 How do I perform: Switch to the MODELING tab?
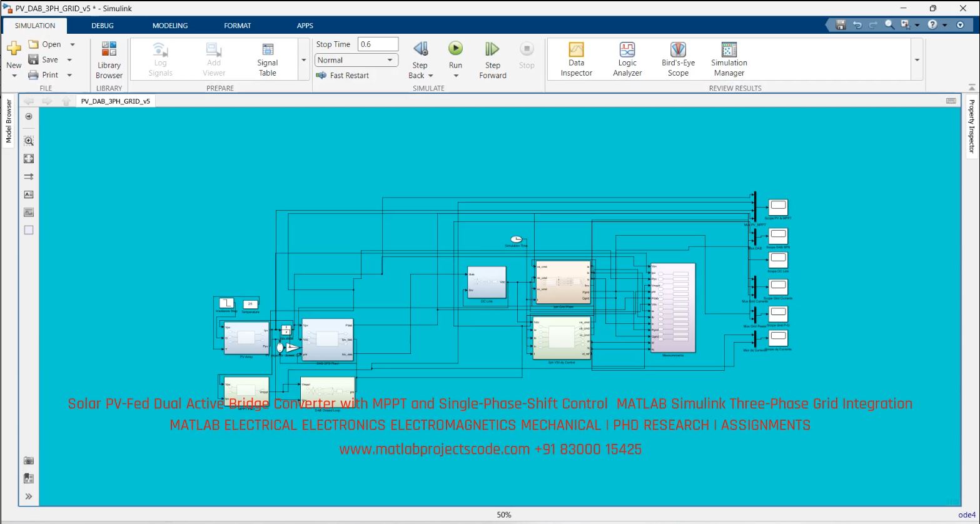[170, 26]
